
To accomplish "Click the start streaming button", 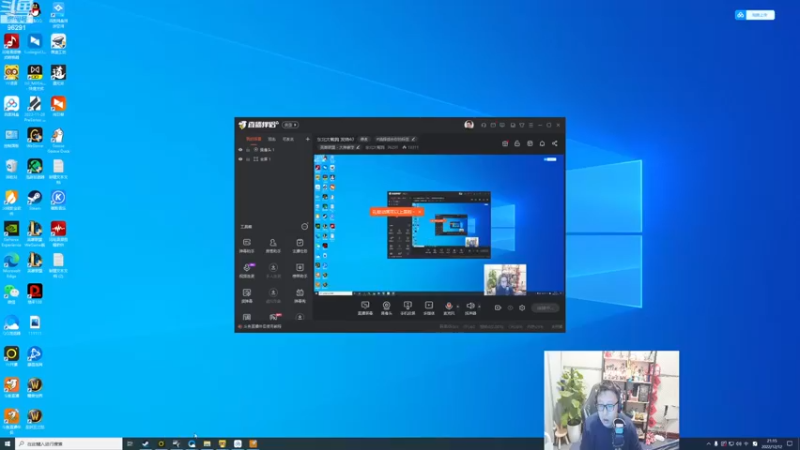I will click(x=545, y=308).
